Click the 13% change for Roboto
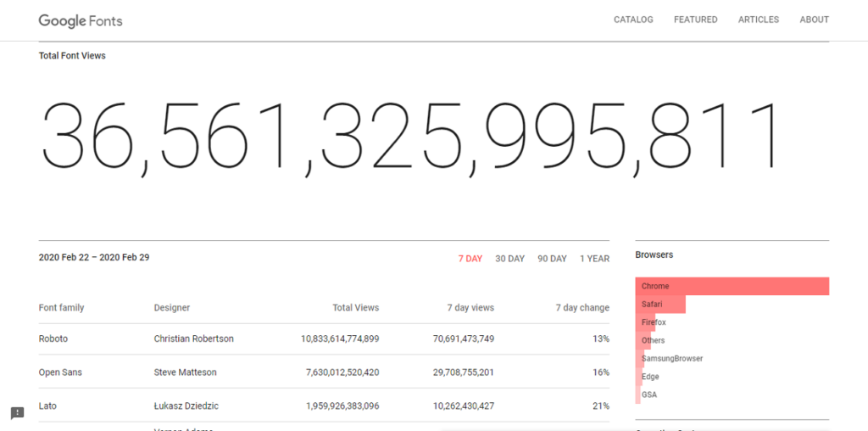868x431 pixels. click(x=601, y=339)
